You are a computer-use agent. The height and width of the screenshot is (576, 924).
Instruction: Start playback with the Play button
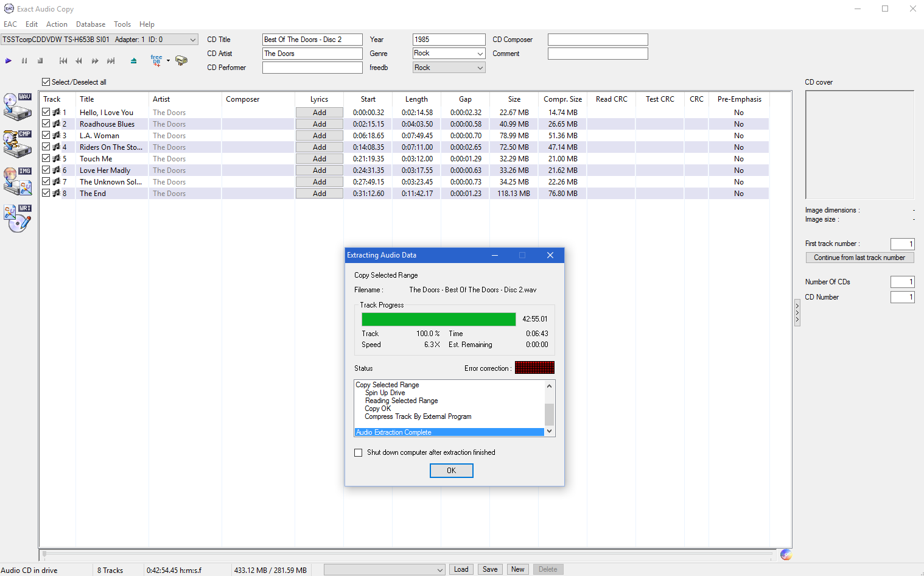coord(9,61)
